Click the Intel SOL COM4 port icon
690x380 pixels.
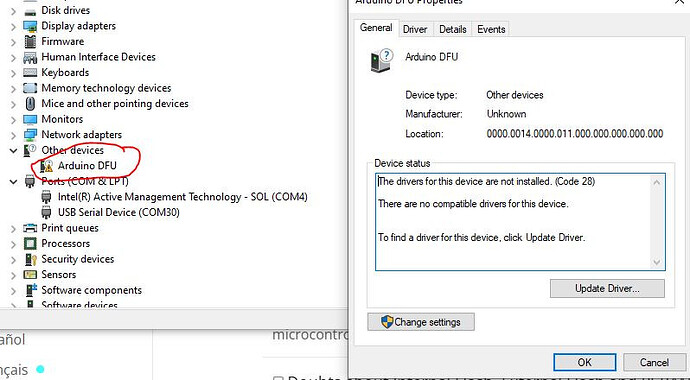pyautogui.click(x=46, y=197)
